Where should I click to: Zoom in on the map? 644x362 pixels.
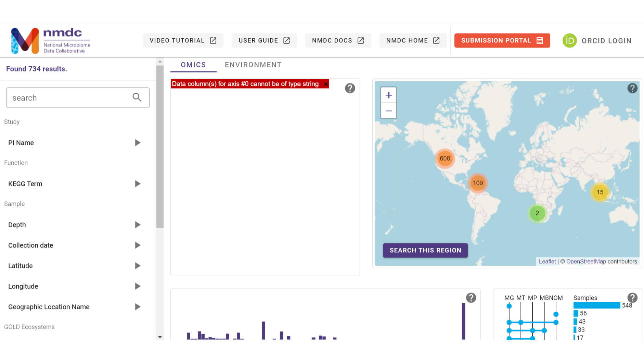point(389,95)
